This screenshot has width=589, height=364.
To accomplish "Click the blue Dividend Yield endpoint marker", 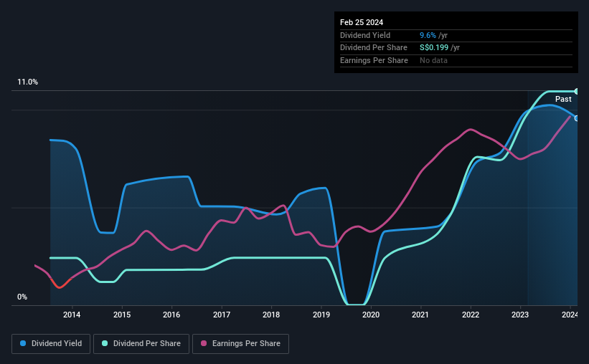I will (576, 118).
